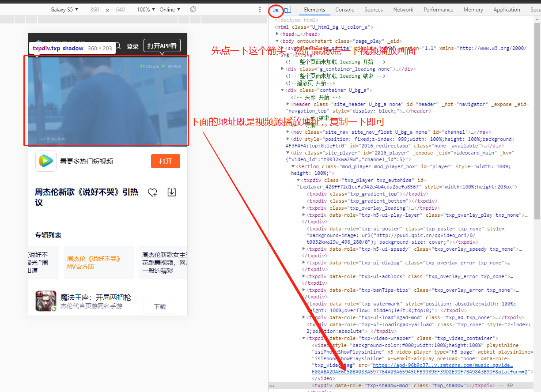Click the 魔法王座 game icon

click(x=46, y=301)
